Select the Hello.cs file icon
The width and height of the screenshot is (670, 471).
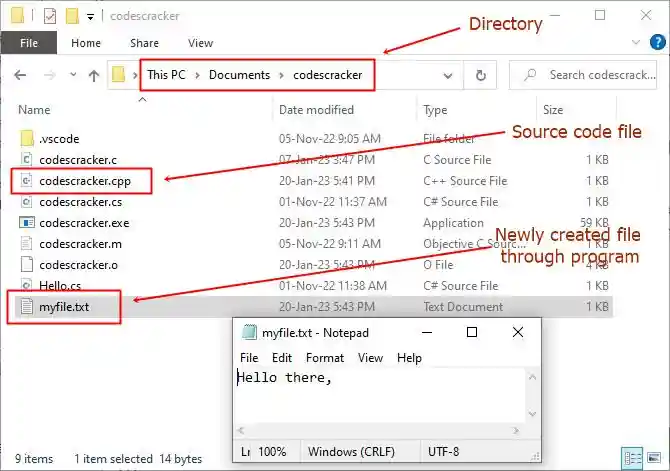[x=26, y=285]
